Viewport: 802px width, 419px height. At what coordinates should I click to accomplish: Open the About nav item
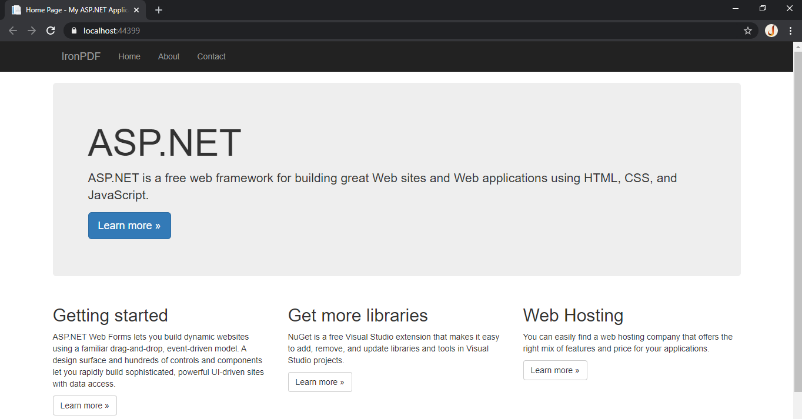pos(169,56)
